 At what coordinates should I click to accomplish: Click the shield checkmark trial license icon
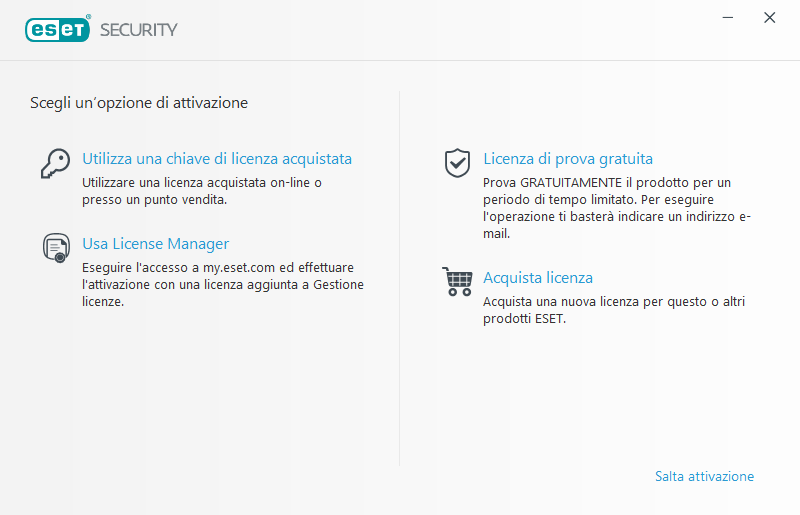[457, 162]
